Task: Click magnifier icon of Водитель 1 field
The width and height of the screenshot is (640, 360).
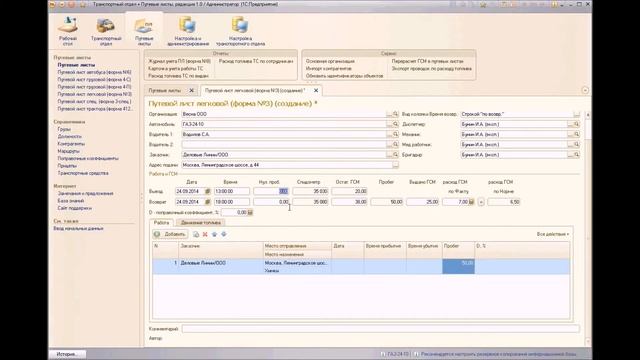Action: [x=396, y=134]
